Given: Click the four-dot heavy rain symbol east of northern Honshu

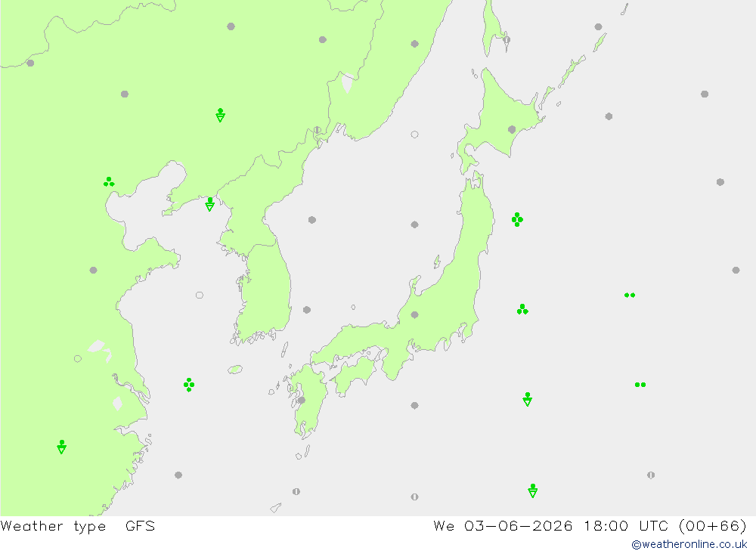Looking at the screenshot, I should pyautogui.click(x=517, y=219).
